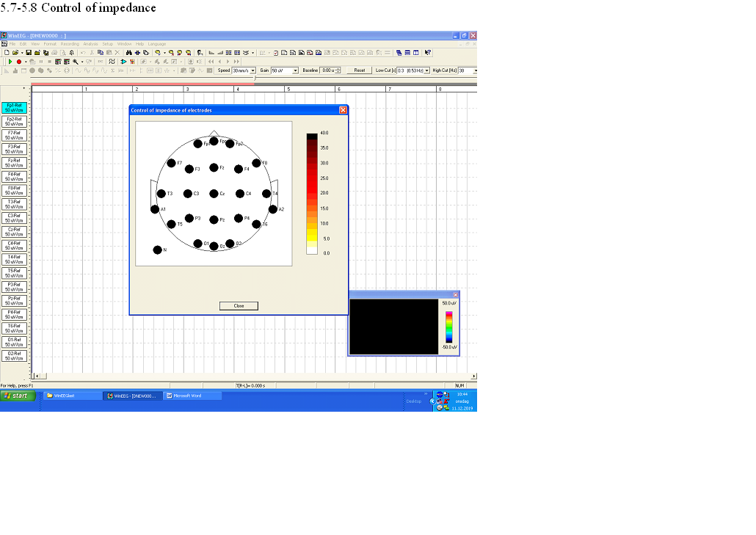Open the Window menu

[x=124, y=44]
